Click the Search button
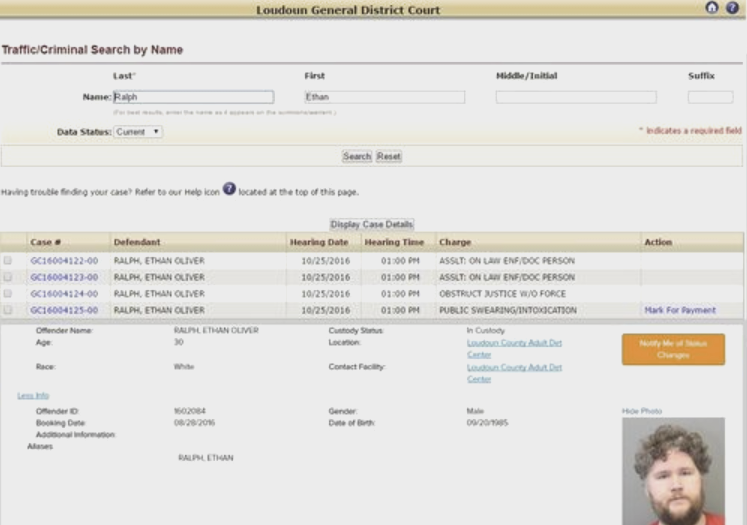 (357, 156)
